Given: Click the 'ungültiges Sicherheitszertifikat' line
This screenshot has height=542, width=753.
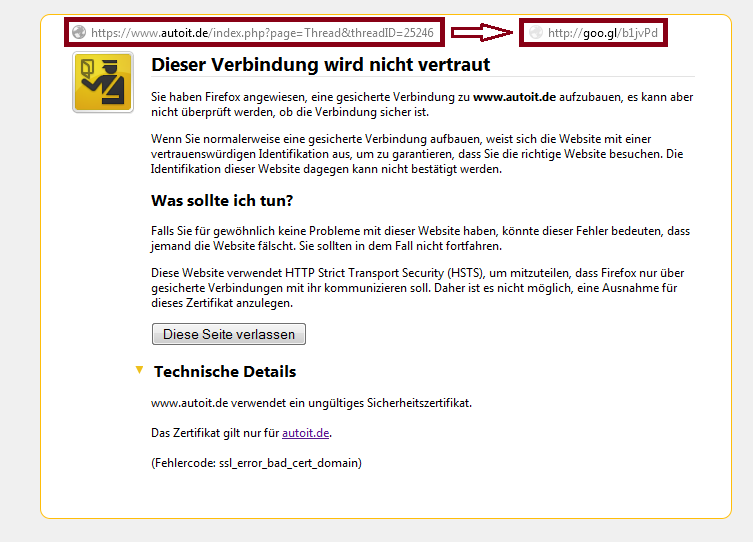Looking at the screenshot, I should point(310,403).
